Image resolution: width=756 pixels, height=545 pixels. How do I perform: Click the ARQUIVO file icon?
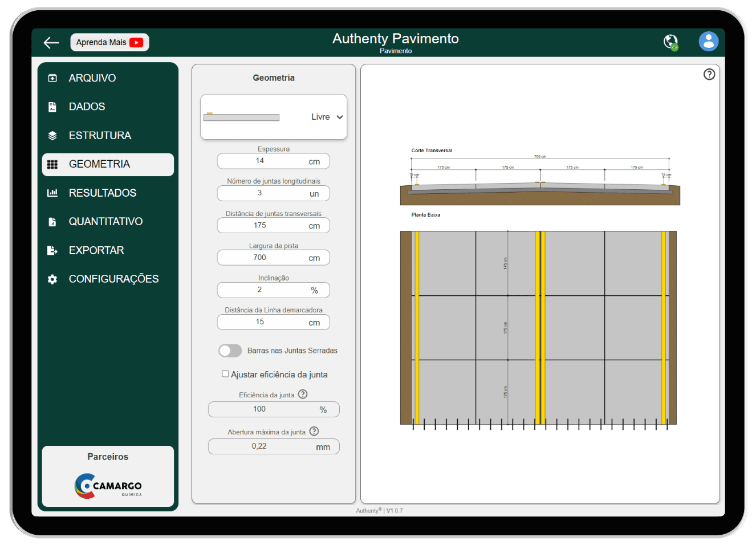click(52, 78)
